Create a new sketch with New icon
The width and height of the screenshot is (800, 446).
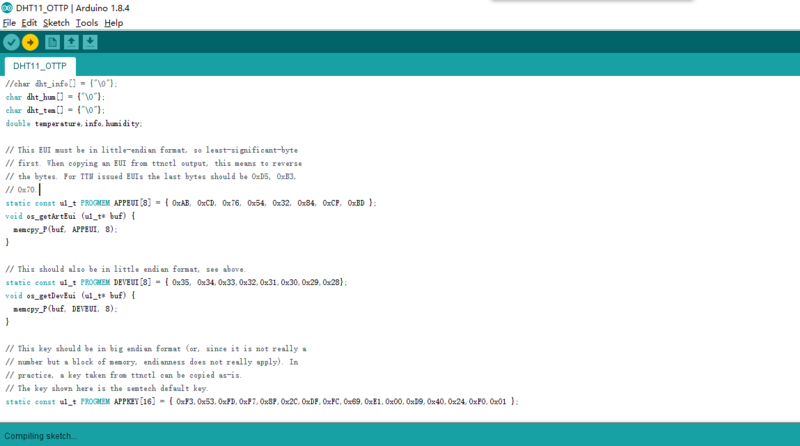coord(52,42)
